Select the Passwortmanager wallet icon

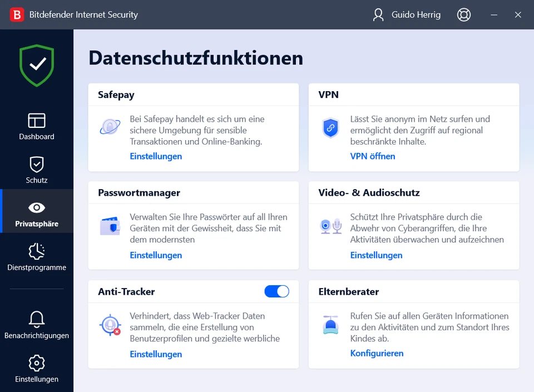pyautogui.click(x=110, y=226)
